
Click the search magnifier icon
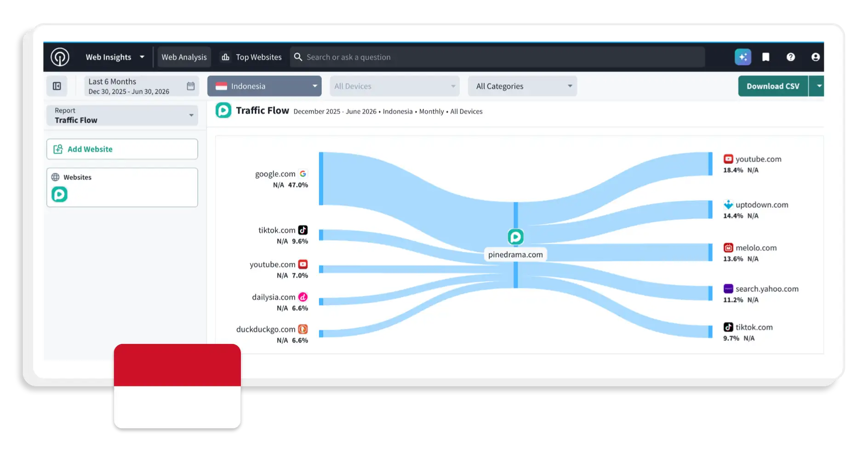(298, 57)
